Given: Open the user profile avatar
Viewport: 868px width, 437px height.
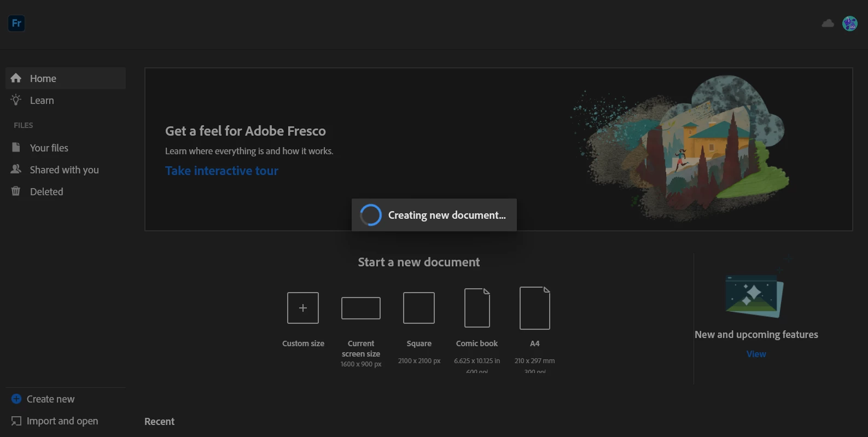Looking at the screenshot, I should tap(849, 24).
